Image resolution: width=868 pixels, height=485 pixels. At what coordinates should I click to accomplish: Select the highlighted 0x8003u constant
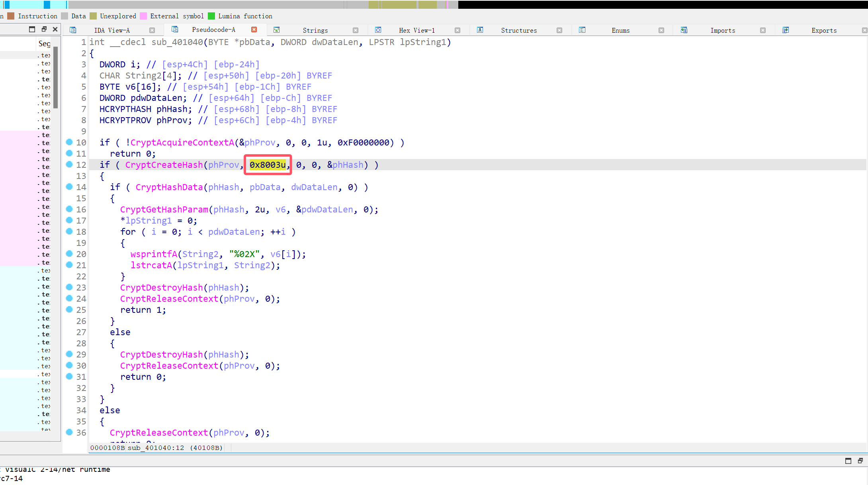pos(268,165)
